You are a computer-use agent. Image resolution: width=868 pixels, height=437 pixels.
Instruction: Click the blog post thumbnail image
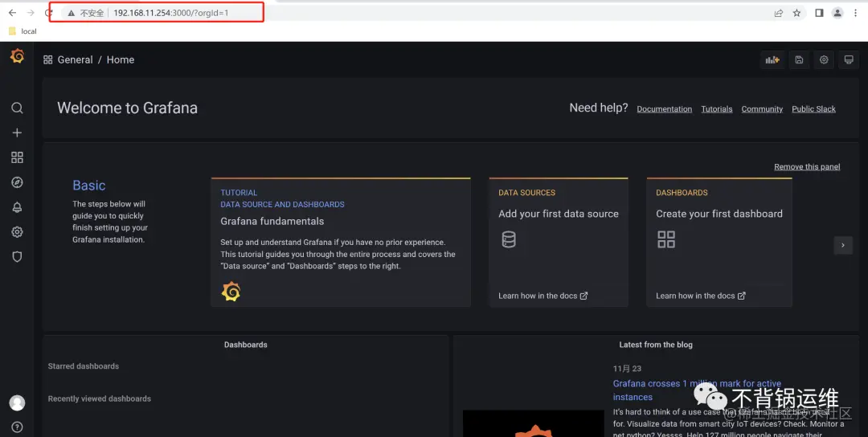(x=534, y=423)
